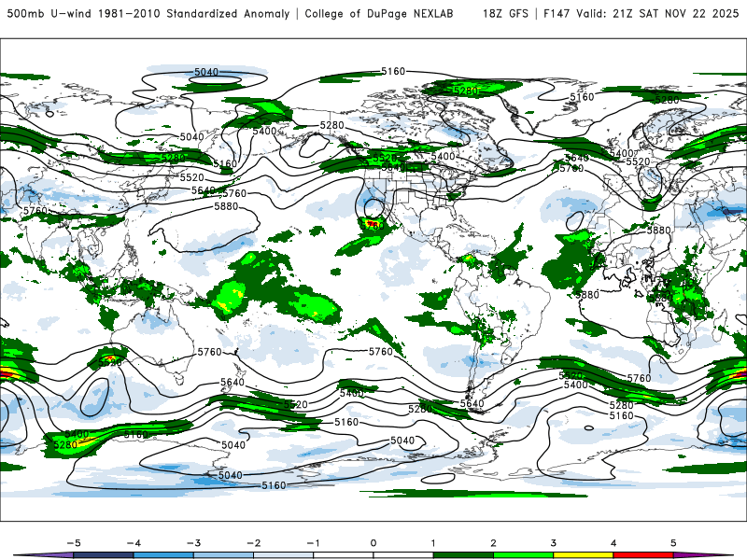Image resolution: width=747 pixels, height=560 pixels.
Task: Click the '1' colorbar tick label
Action: tap(433, 543)
